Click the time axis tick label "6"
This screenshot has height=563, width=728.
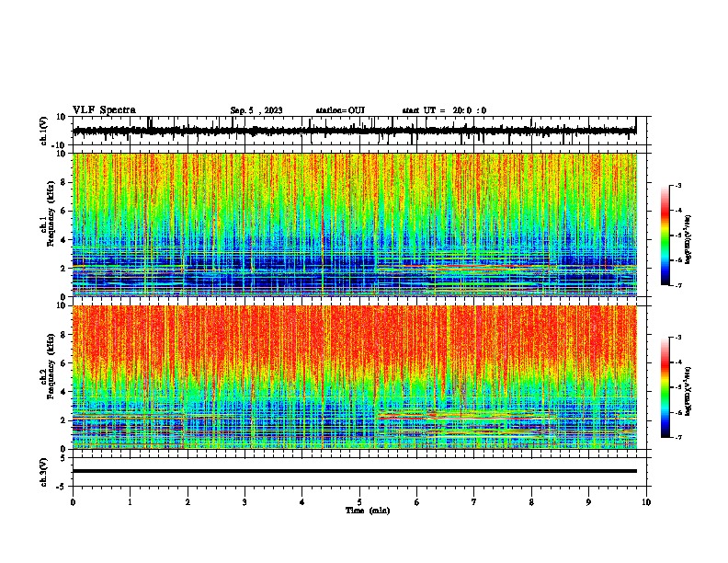tap(417, 502)
